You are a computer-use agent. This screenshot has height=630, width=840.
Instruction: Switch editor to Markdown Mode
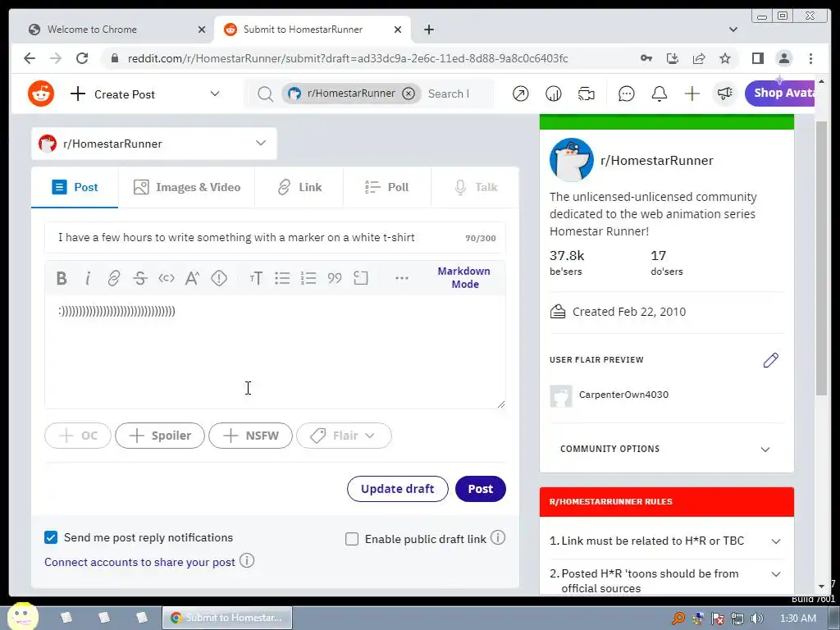[464, 277]
